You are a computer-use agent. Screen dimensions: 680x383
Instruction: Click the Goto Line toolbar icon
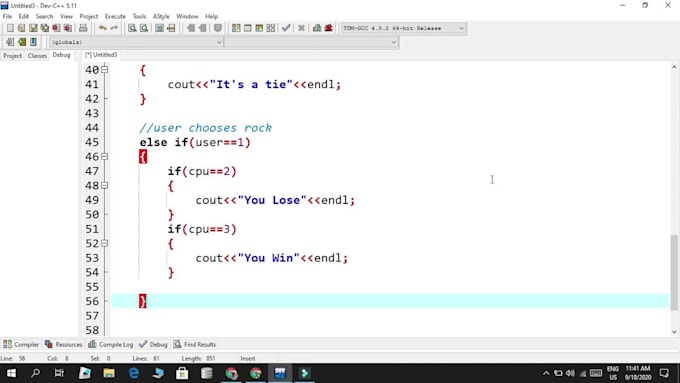tap(171, 28)
